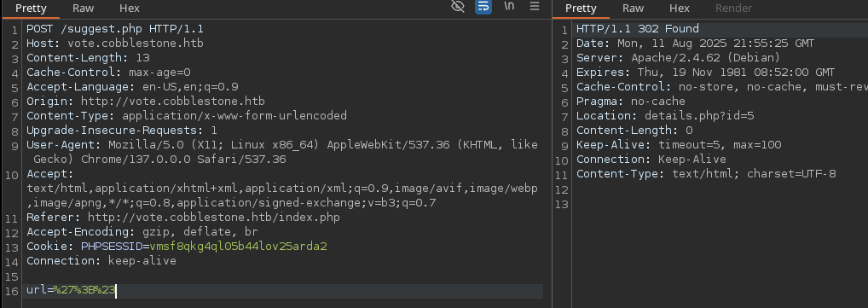Click the Date response header
Viewport: 868px width, 308px height.
point(695,44)
